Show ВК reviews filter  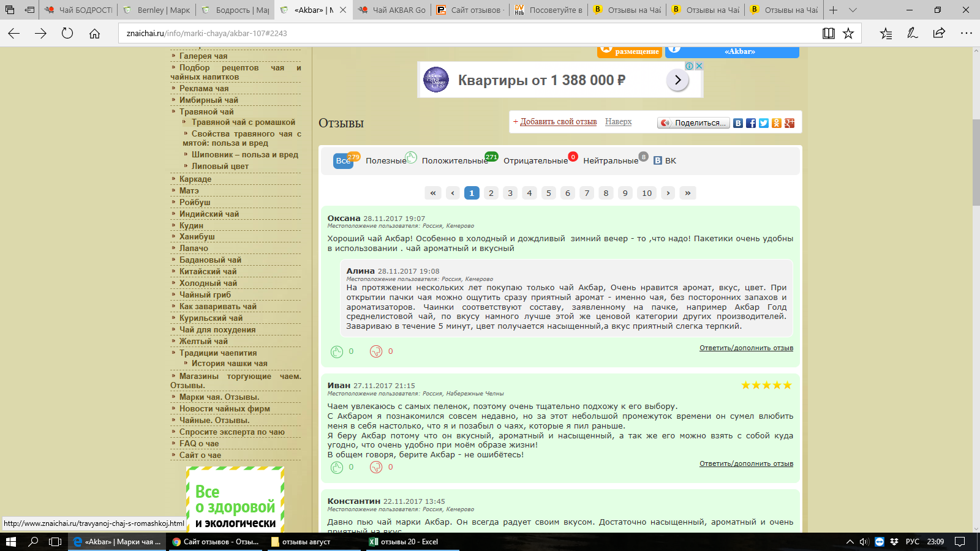(x=665, y=160)
